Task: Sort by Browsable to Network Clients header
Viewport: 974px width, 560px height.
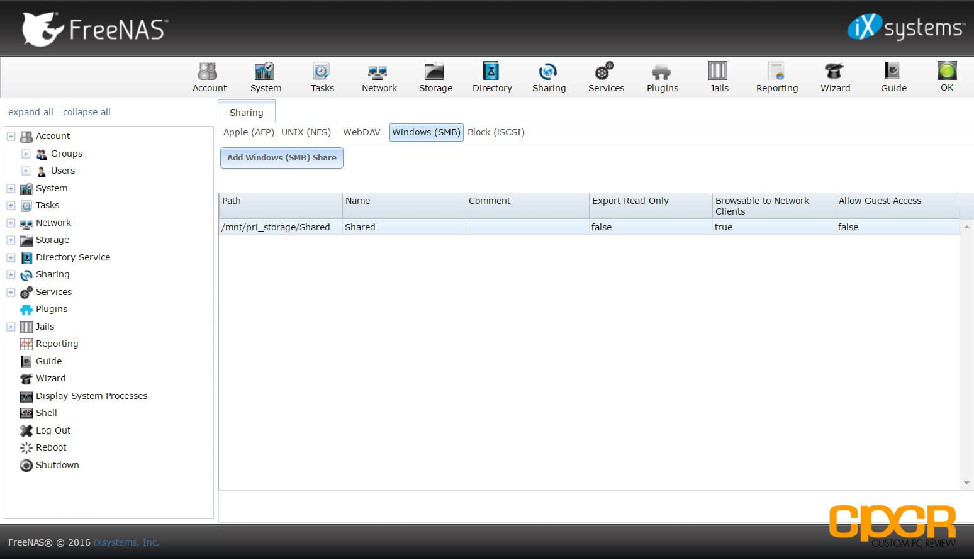Action: (773, 206)
